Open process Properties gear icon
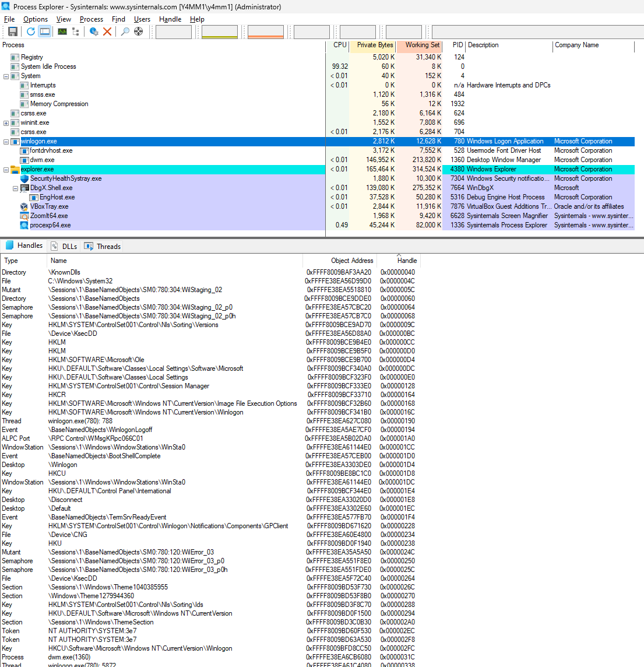 (94, 31)
